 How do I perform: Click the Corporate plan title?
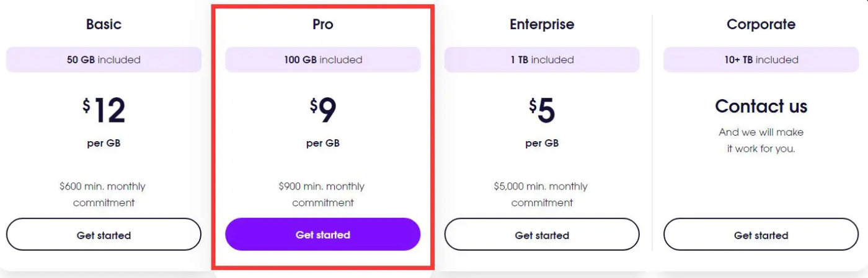pos(761,25)
